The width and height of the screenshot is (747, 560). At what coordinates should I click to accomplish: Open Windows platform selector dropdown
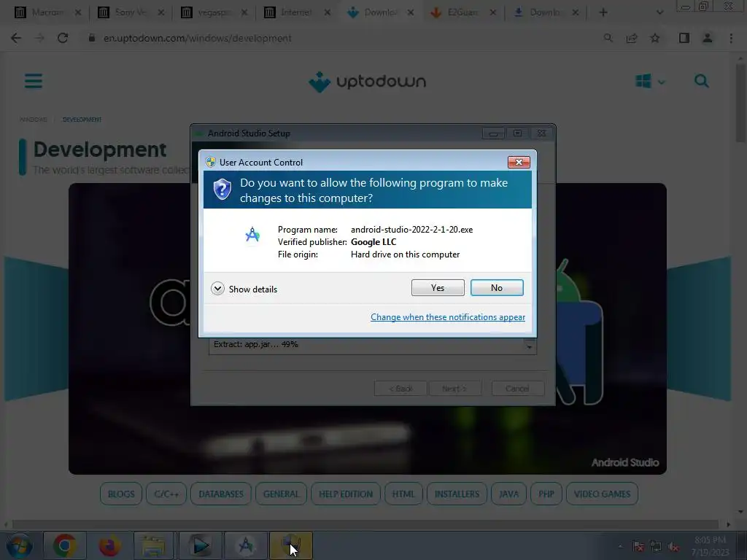pos(650,81)
